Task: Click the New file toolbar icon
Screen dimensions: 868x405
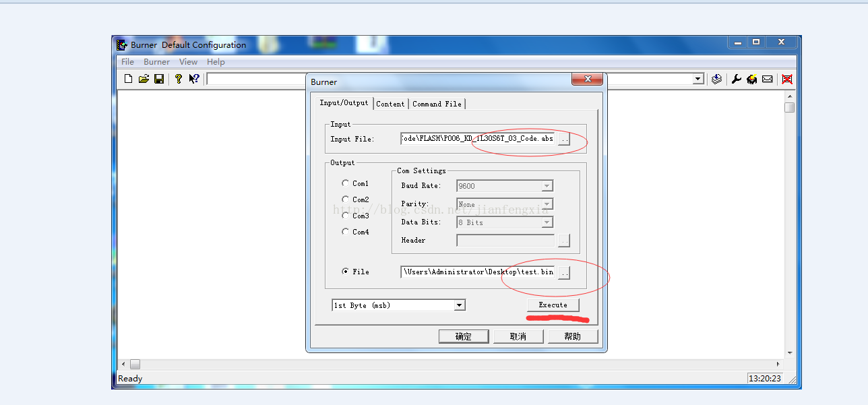Action: 129,79
